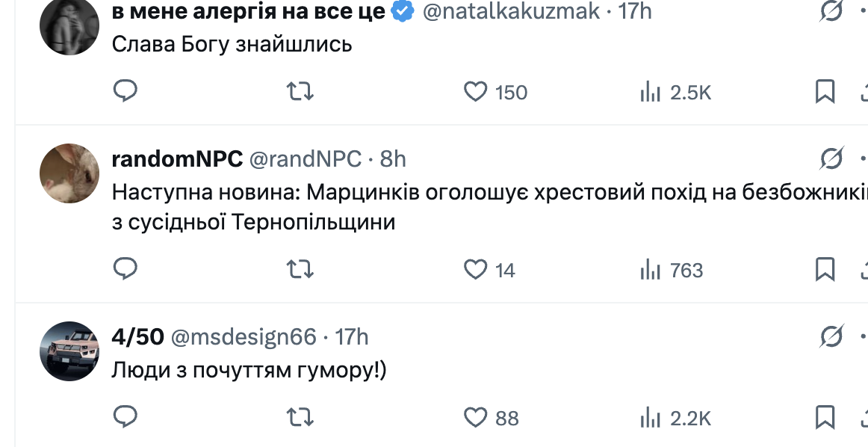868x447 pixels.
Task: Reply to the natalkakuzmak tweet
Action: click(125, 91)
